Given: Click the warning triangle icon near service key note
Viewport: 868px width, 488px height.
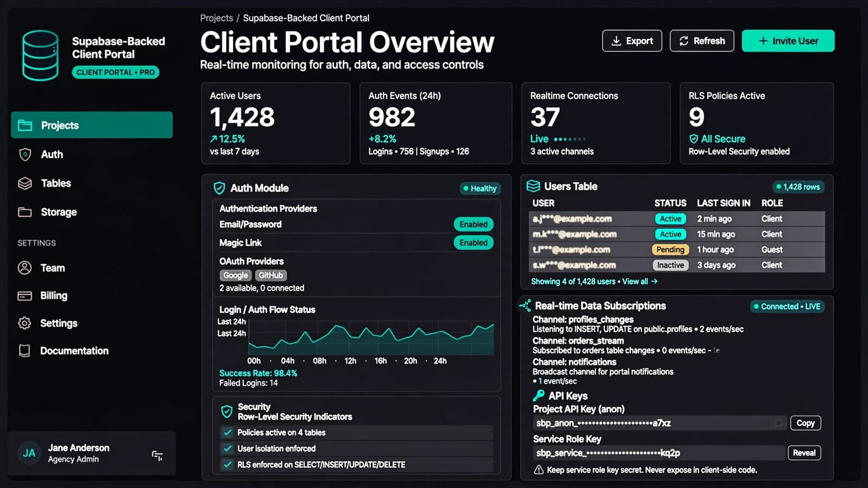Looking at the screenshot, I should tap(539, 470).
